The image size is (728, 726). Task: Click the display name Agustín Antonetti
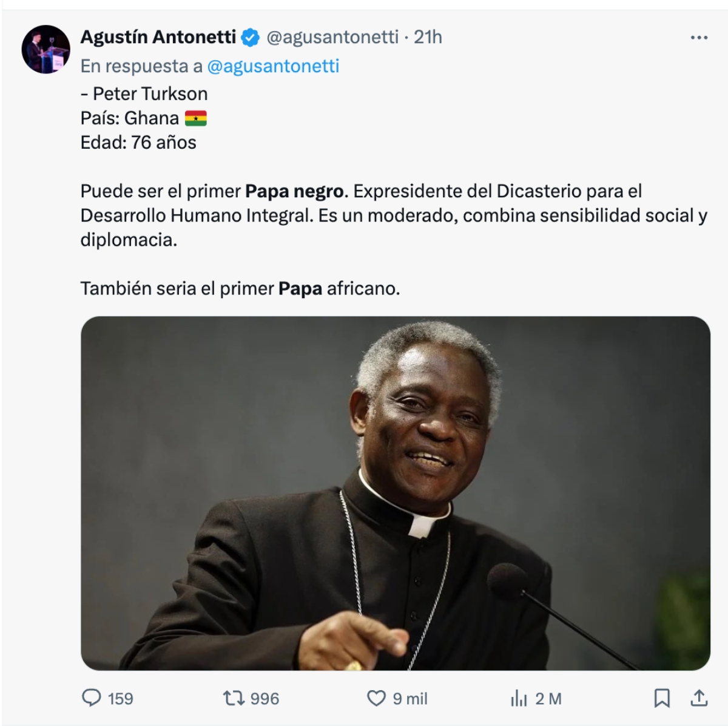[x=158, y=37]
